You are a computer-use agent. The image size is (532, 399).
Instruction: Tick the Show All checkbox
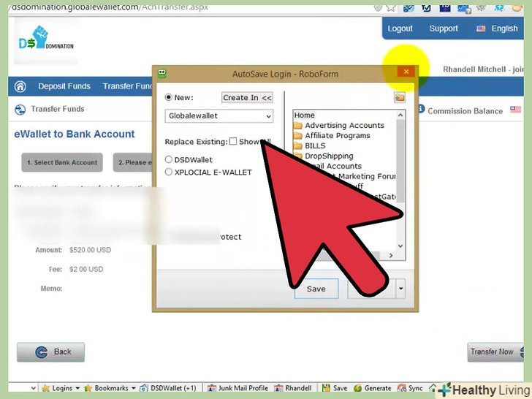(233, 141)
